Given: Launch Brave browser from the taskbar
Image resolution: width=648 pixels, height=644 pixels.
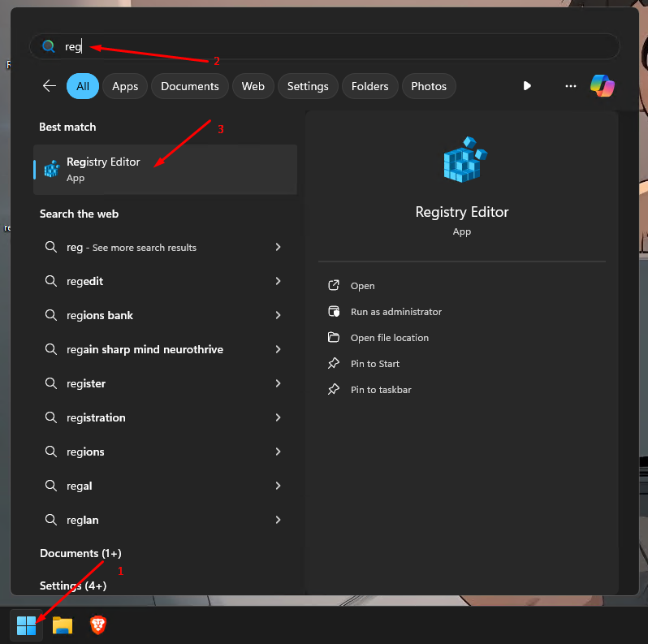Looking at the screenshot, I should (98, 625).
